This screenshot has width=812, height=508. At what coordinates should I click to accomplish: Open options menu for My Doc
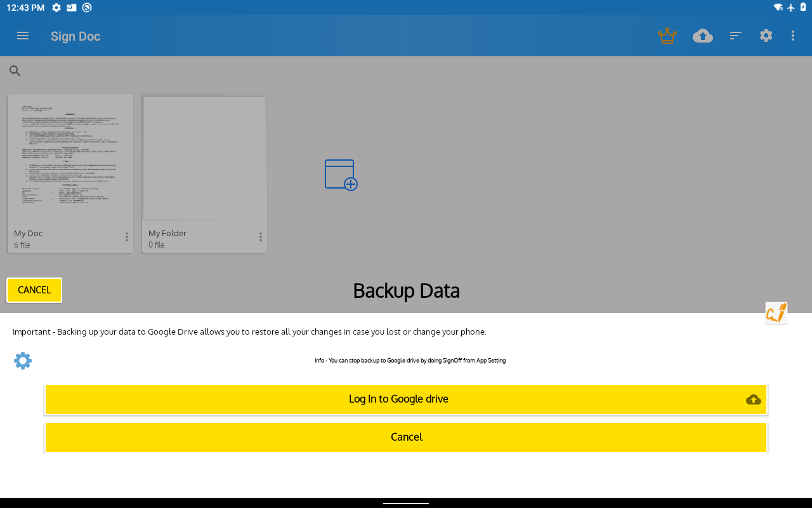127,237
